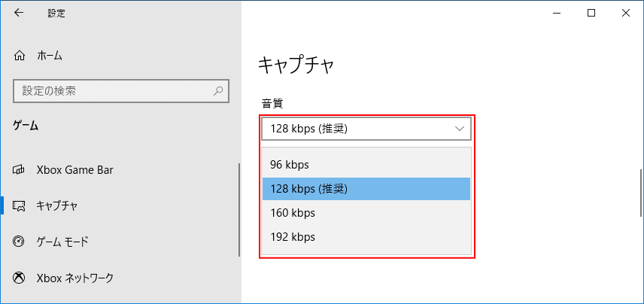The height and width of the screenshot is (304, 644).
Task: Minimize the 設定 window
Action: [557, 13]
